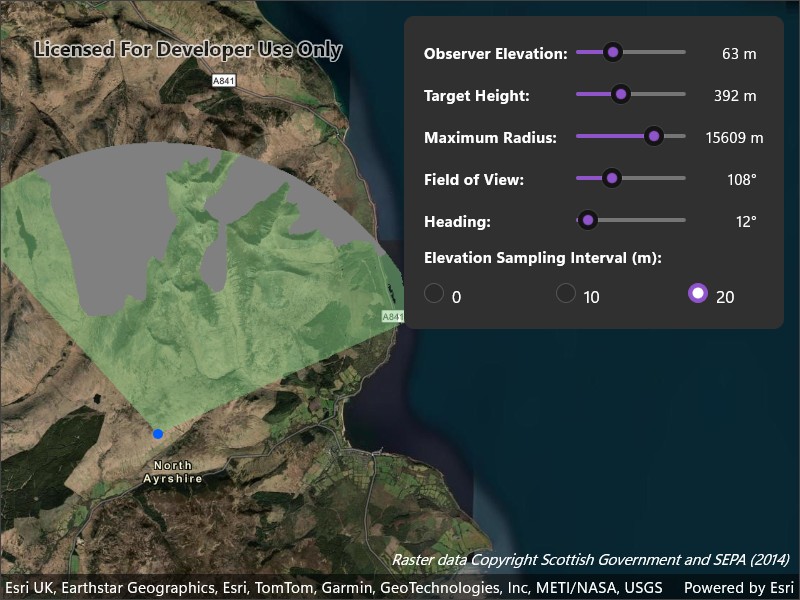Image resolution: width=800 pixels, height=600 pixels.
Task: Click the Target Height slider thumb
Action: 620,94
